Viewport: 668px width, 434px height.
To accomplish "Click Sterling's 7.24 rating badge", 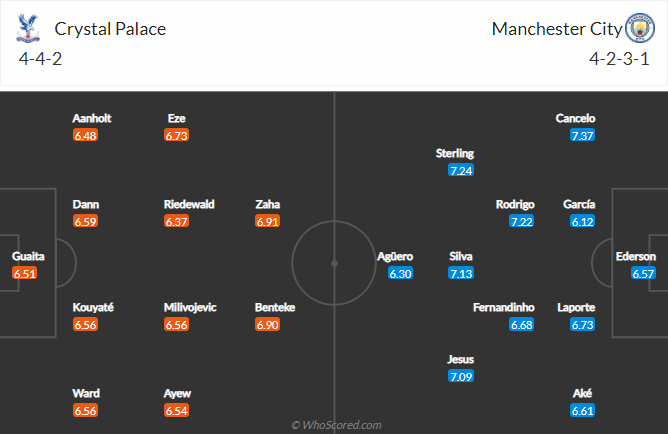I will coord(461,171).
